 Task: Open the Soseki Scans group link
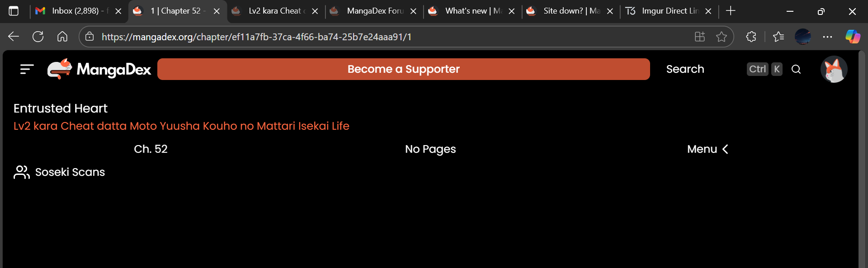(70, 172)
